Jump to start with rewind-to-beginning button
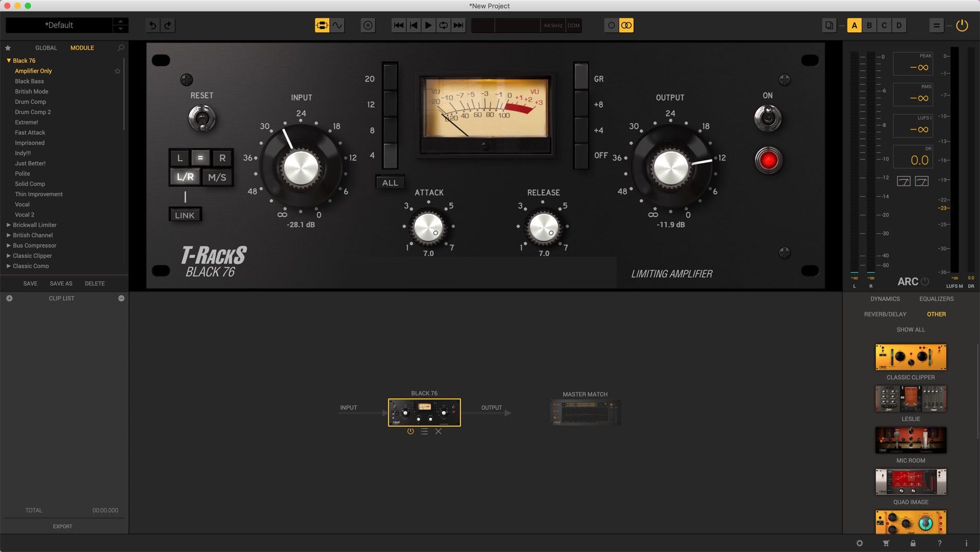Viewport: 980px width, 552px height. [398, 25]
